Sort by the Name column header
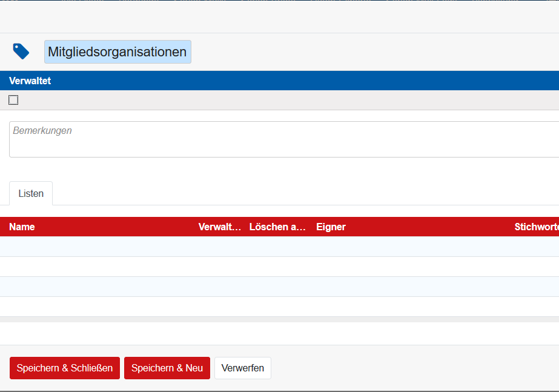 coord(22,227)
